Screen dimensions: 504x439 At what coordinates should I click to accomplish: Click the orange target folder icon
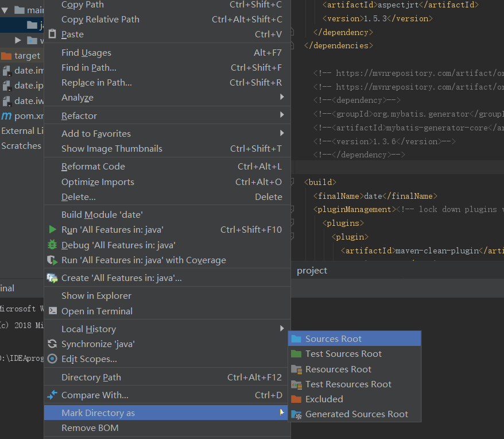[6, 56]
